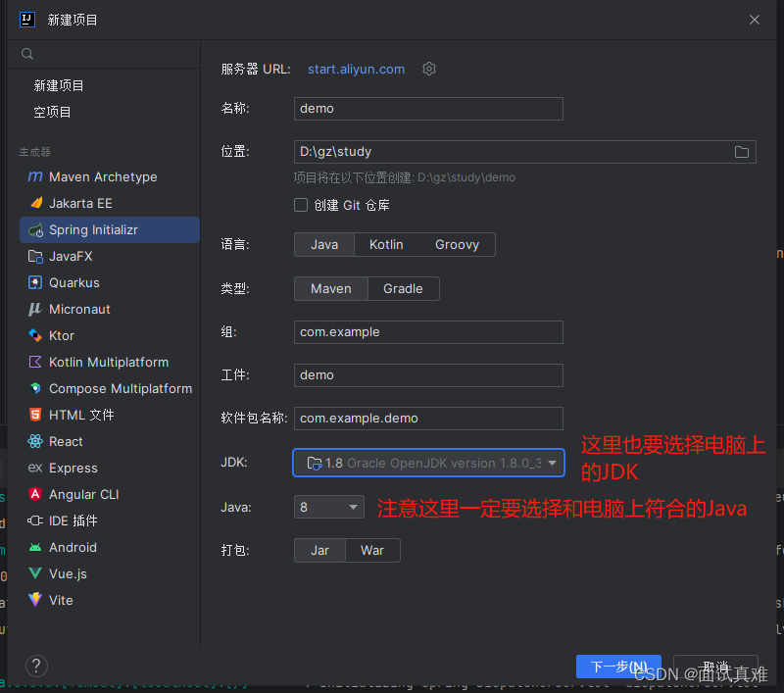Enable the 创建 Git 仓库 checkbox
The height and width of the screenshot is (693, 784).
coord(301,205)
